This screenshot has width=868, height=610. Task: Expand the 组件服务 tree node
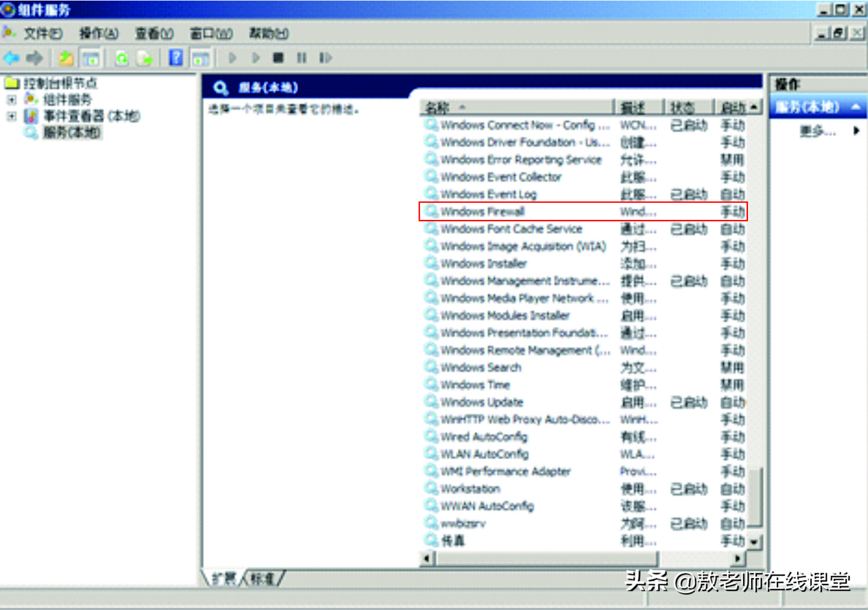tap(11, 100)
